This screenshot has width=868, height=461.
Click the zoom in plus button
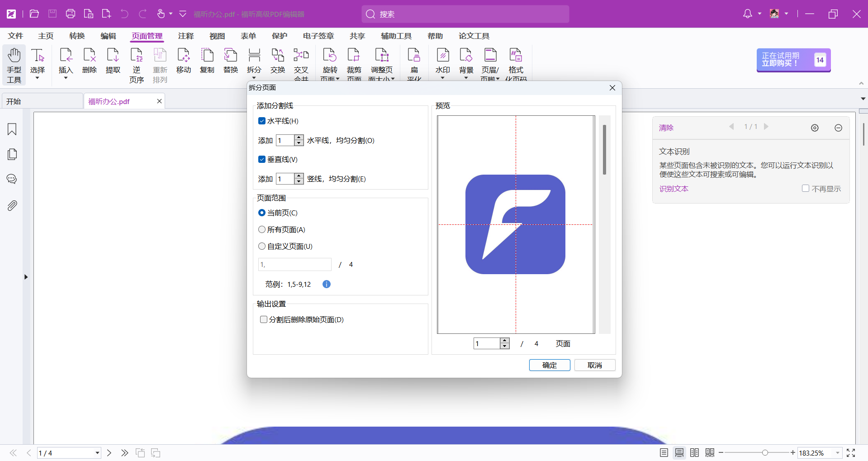[x=793, y=453]
